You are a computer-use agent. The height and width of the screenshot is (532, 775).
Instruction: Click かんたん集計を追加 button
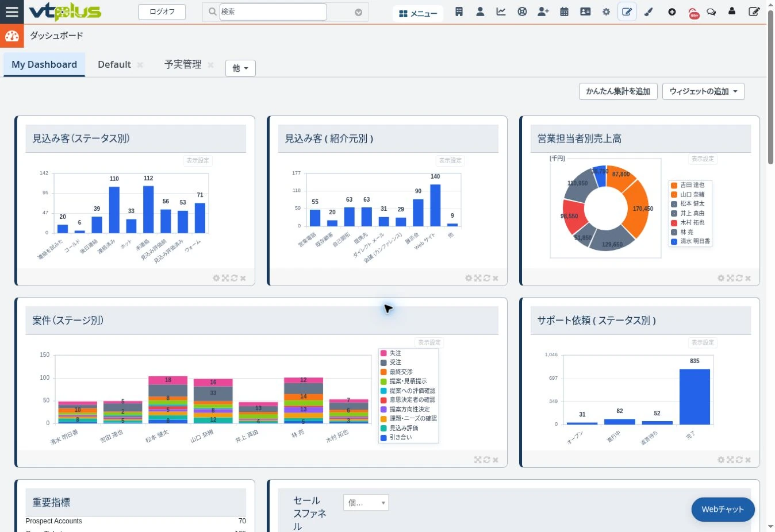(618, 91)
